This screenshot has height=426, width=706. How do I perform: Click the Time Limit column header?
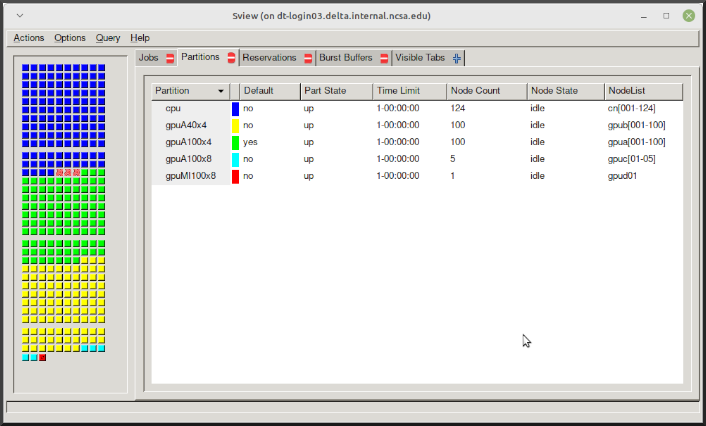(399, 91)
